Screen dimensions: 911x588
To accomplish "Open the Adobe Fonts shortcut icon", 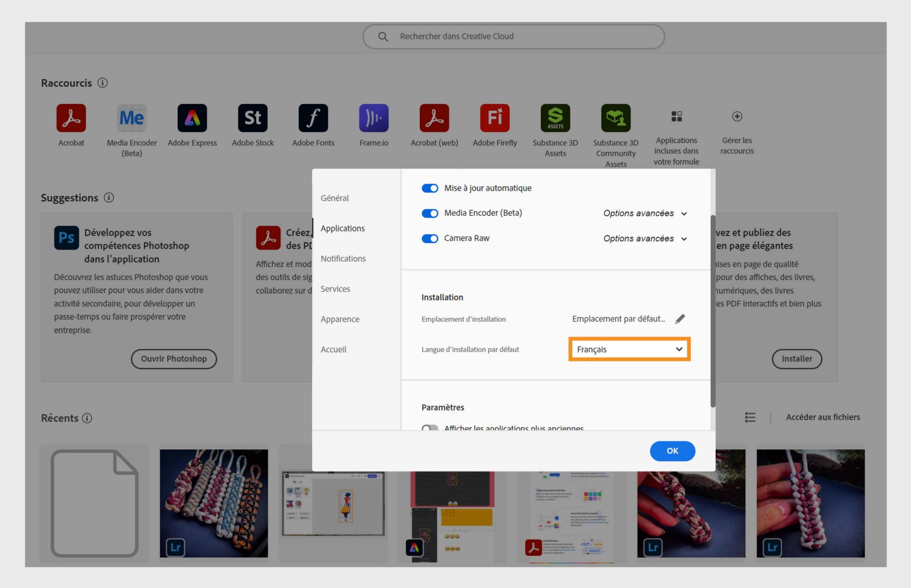I will click(313, 118).
